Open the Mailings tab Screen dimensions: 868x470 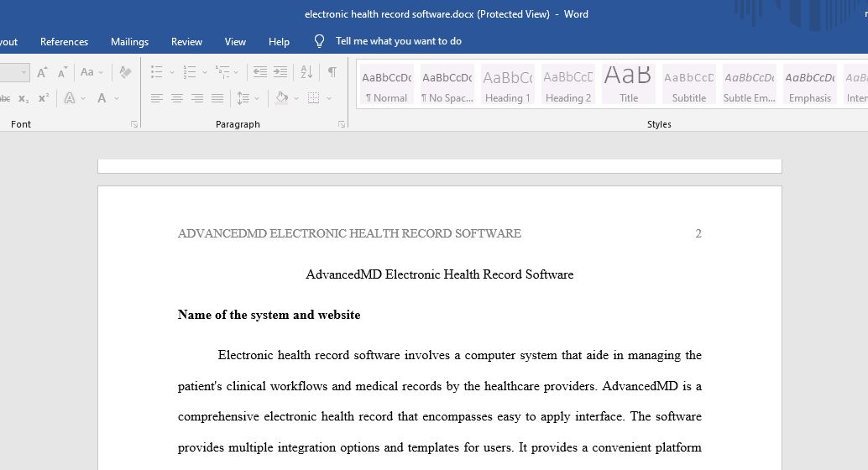tap(129, 41)
